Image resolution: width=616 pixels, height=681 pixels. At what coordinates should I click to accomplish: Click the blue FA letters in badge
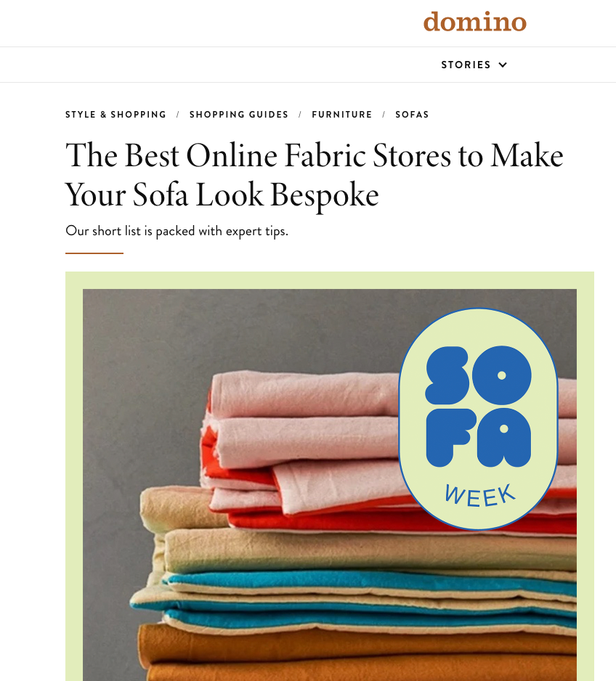[478, 437]
